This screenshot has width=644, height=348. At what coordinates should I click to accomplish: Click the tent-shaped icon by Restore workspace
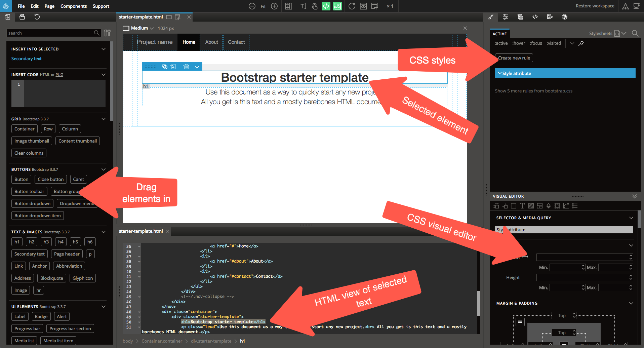[626, 6]
